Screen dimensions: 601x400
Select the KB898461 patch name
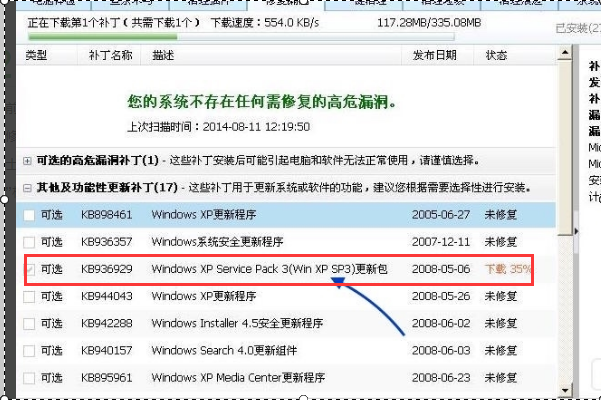(107, 215)
